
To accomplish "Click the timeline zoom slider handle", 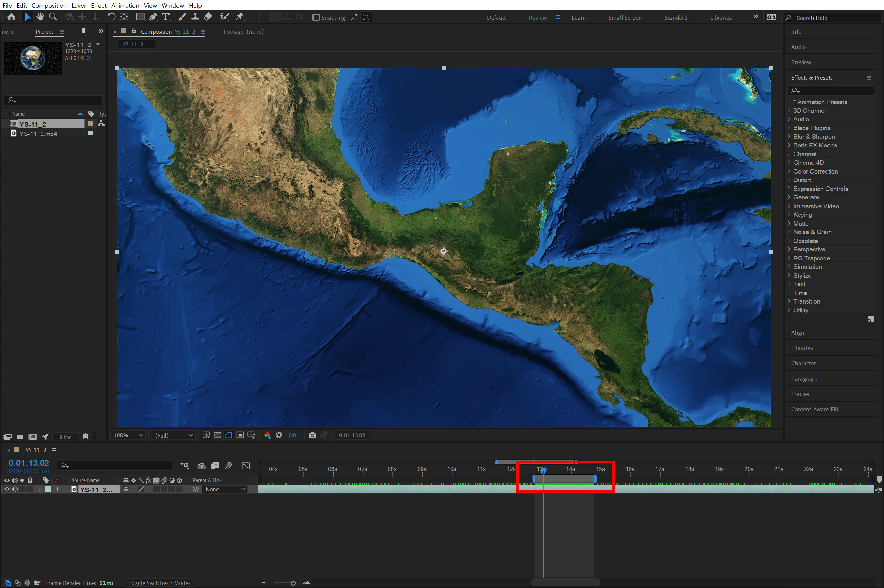I will point(293,583).
